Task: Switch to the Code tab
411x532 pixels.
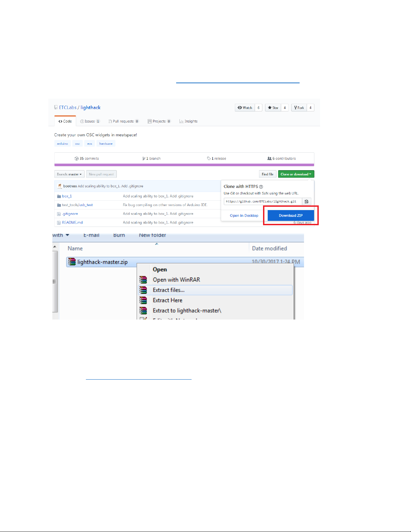Action: (65, 122)
